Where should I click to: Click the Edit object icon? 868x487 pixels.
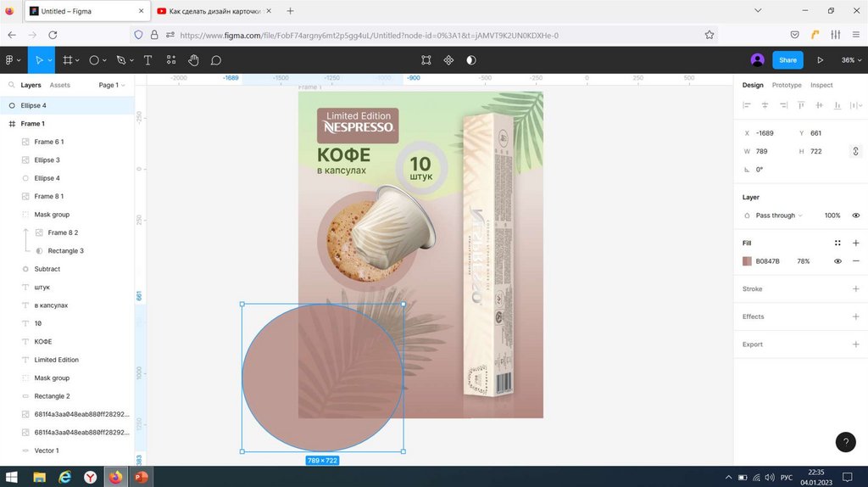[x=426, y=60]
